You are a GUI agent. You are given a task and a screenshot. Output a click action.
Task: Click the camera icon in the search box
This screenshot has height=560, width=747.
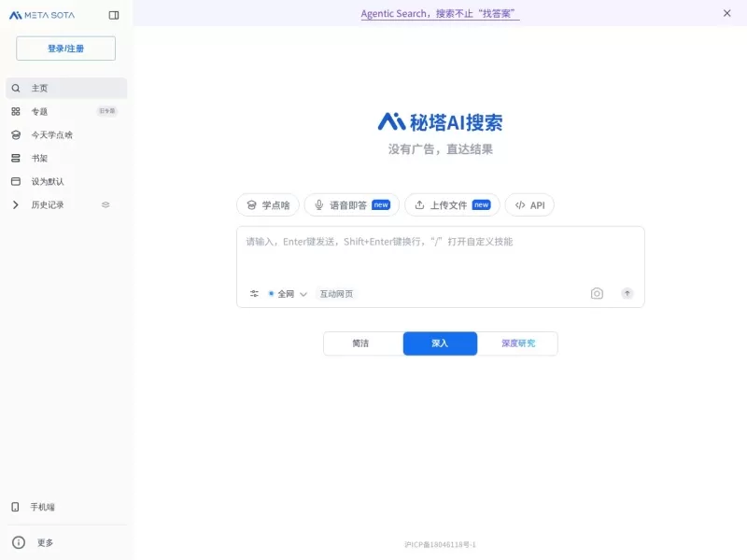598,293
